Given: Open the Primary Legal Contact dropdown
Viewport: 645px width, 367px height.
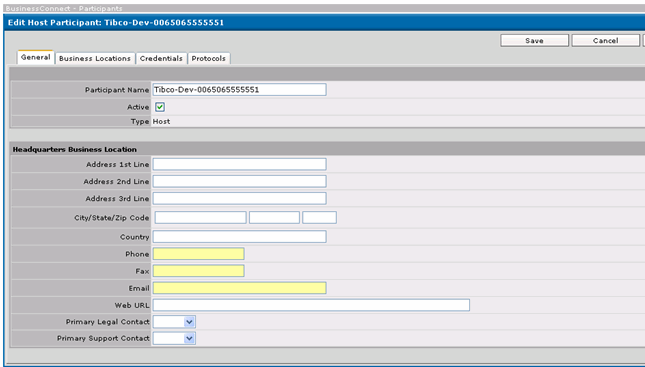Looking at the screenshot, I should [x=174, y=322].
